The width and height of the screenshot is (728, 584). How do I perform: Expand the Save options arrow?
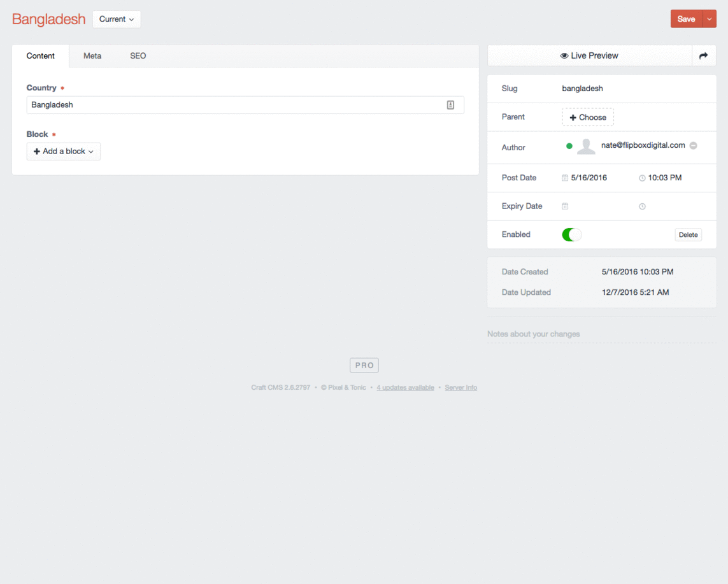[710, 19]
